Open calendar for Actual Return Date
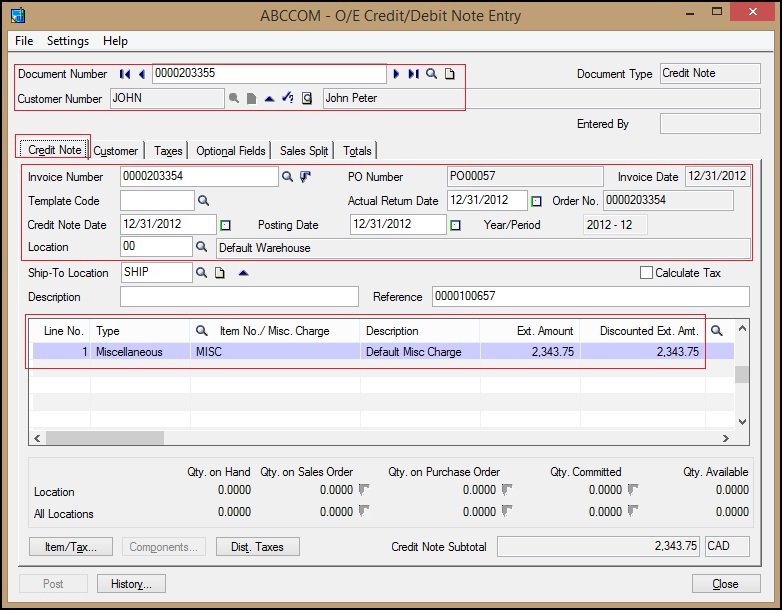Screen dimensions: 782x610 [x=537, y=201]
